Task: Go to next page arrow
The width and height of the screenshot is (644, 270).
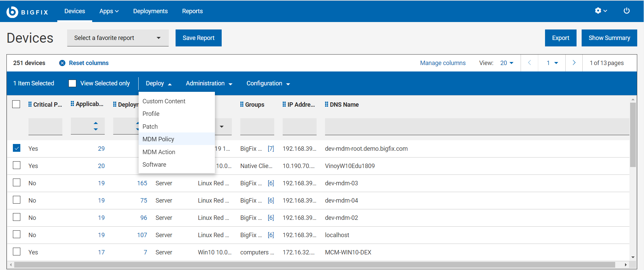Action: coord(574,63)
